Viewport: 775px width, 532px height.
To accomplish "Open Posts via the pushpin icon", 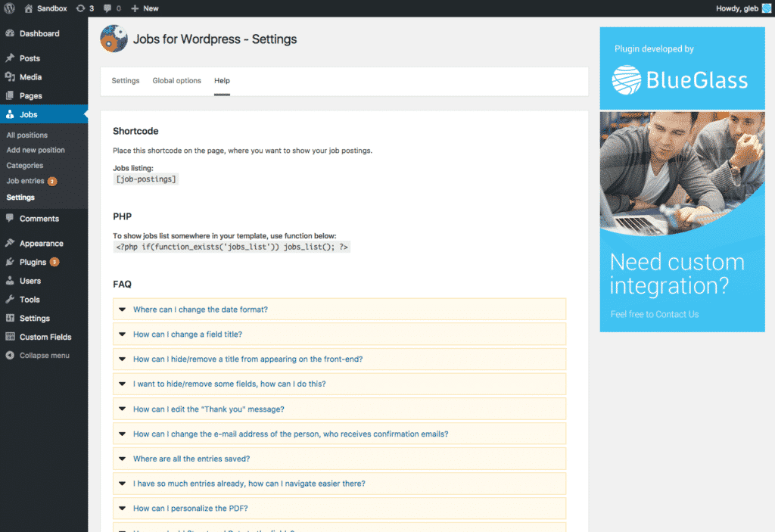I will coord(10,58).
